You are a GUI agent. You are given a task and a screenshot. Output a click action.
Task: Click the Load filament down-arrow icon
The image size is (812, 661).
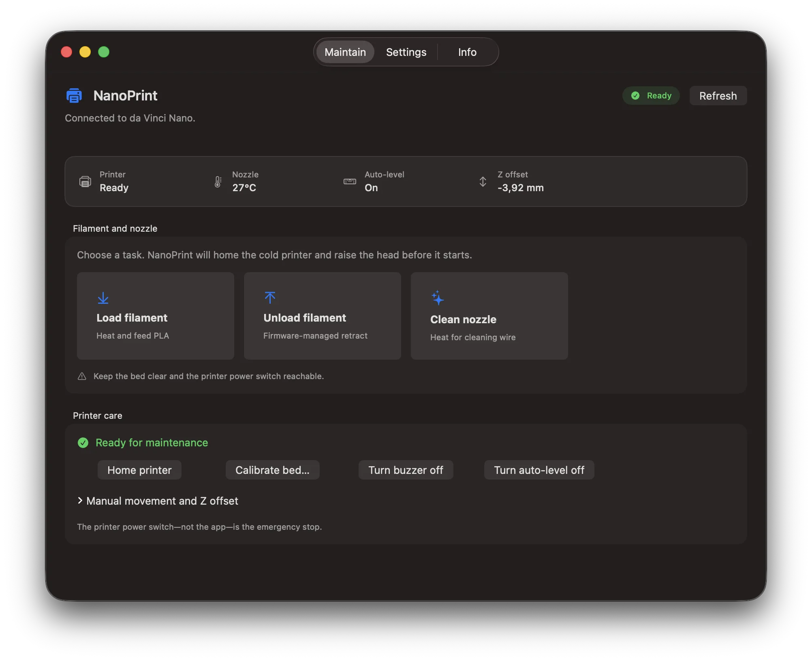tap(103, 298)
